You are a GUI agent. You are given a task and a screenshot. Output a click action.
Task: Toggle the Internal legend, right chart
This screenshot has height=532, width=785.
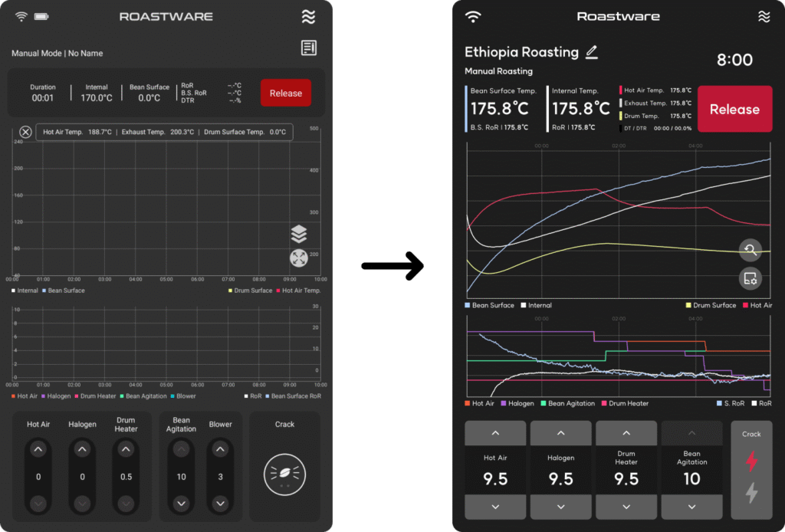[536, 305]
